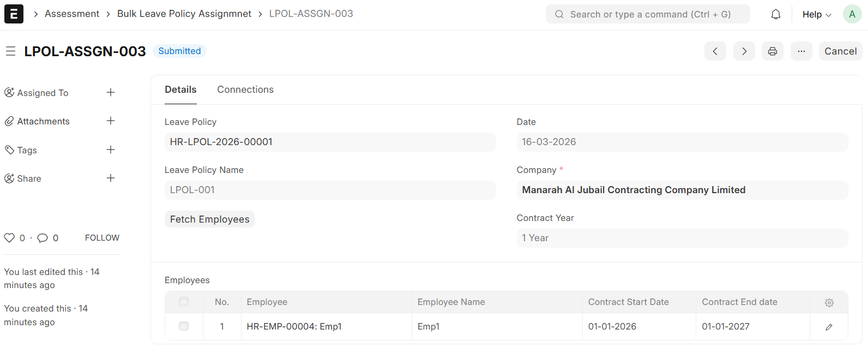
Task: Open the three-dots more actions menu
Action: click(x=801, y=51)
